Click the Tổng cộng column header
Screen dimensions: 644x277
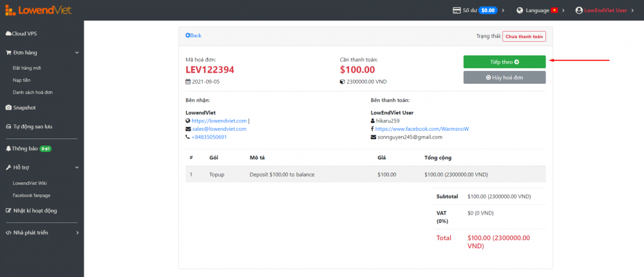(438, 158)
